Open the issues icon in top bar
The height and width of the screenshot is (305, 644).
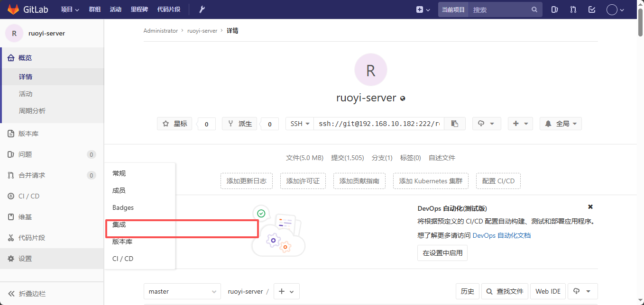(x=554, y=9)
